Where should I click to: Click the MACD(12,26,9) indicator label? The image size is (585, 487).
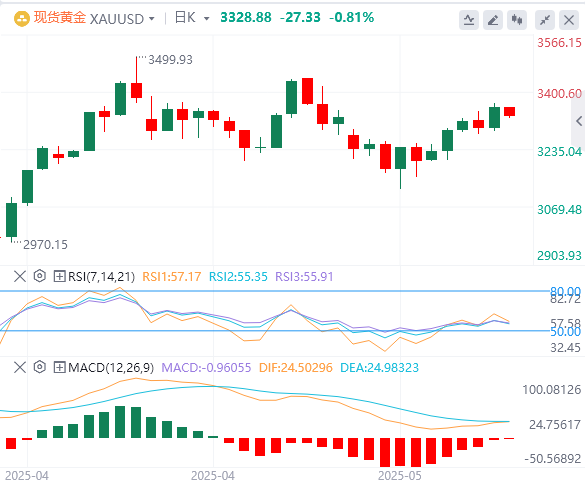pos(111,368)
